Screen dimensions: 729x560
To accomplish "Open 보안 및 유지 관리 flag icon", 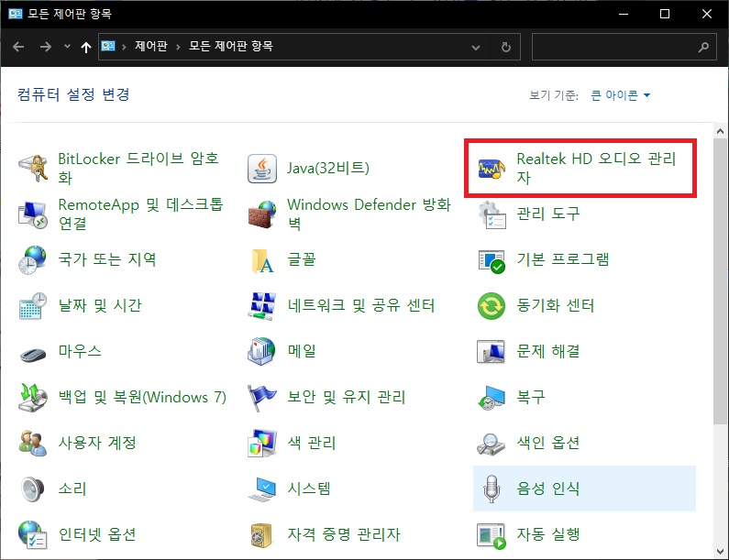I will tap(261, 398).
